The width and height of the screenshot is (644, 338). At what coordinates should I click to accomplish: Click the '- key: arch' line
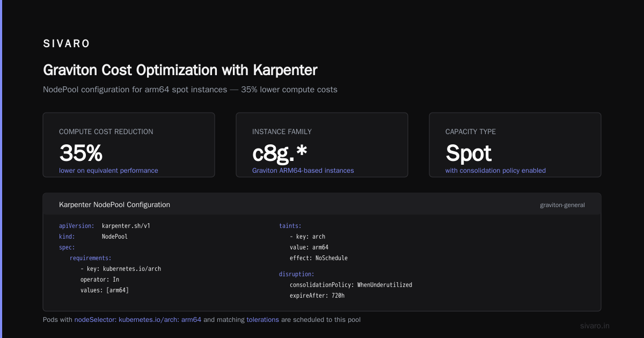click(308, 237)
